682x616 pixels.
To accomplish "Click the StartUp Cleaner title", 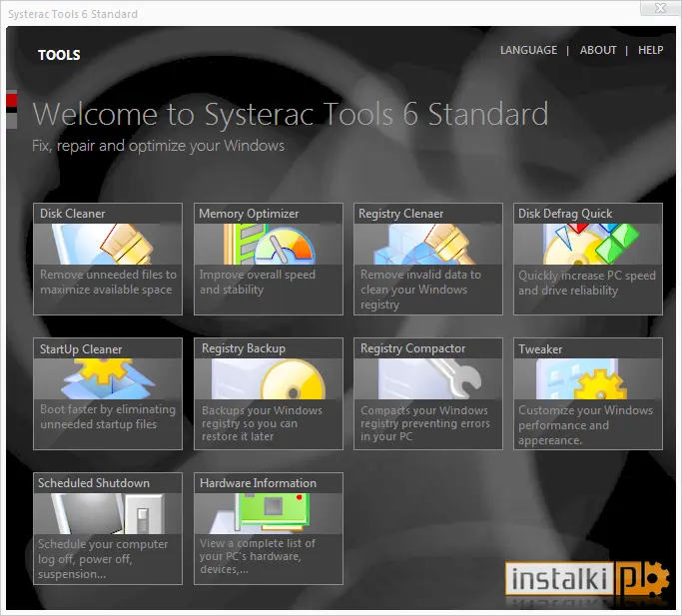I will 81,349.
